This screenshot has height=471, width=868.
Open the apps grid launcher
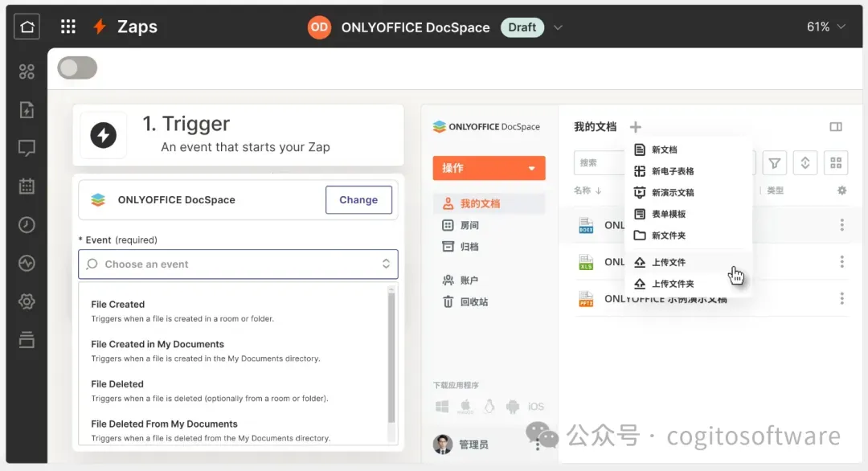pos(68,27)
